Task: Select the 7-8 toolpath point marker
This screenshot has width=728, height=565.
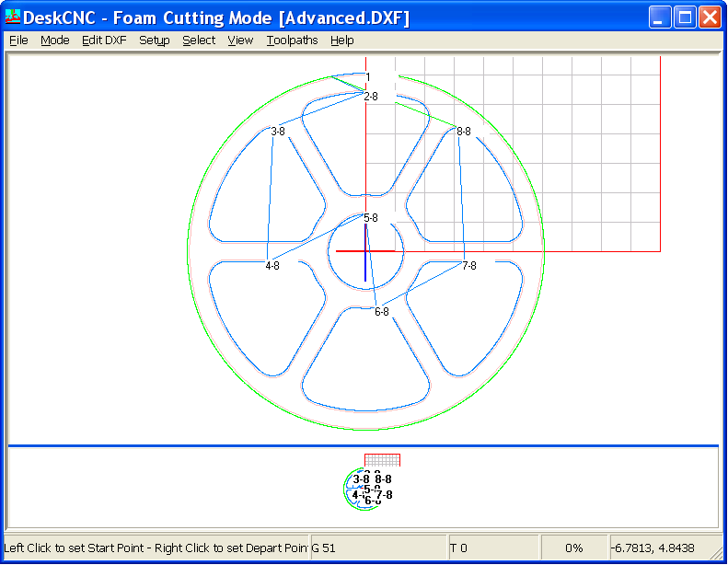Action: click(x=469, y=266)
